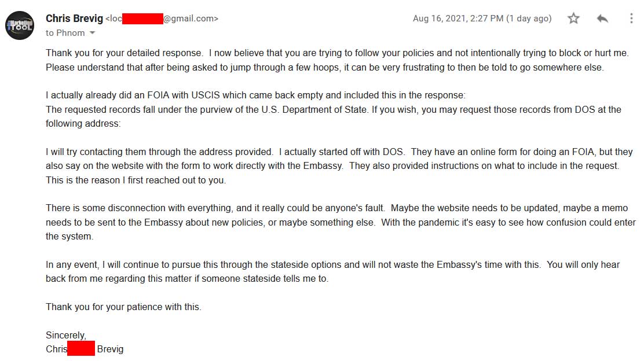Click the "Sincerely," closing line

click(x=66, y=335)
